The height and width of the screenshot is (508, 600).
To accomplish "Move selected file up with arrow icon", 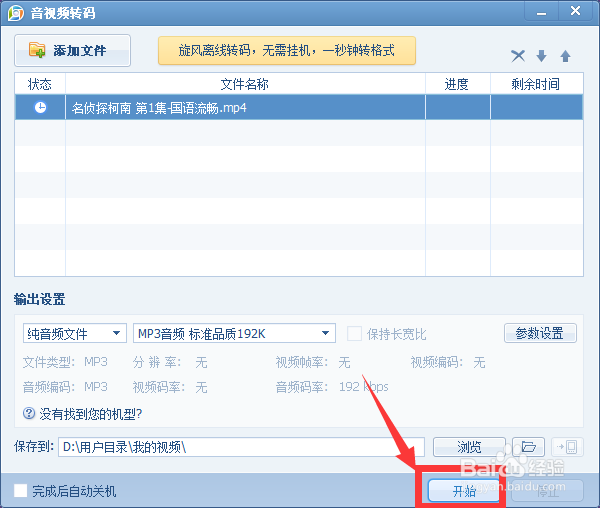I will [x=565, y=56].
